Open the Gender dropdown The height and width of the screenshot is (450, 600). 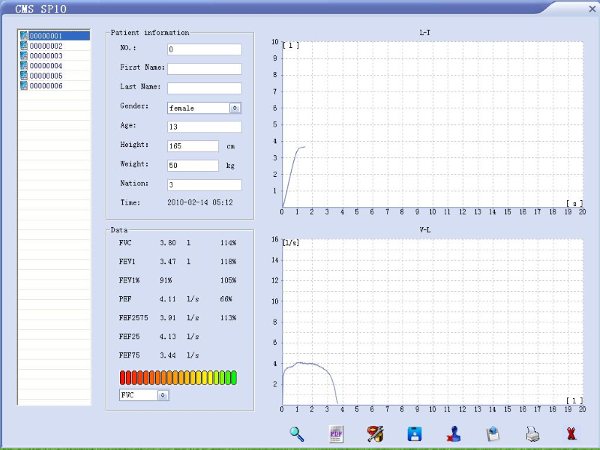click(x=235, y=107)
